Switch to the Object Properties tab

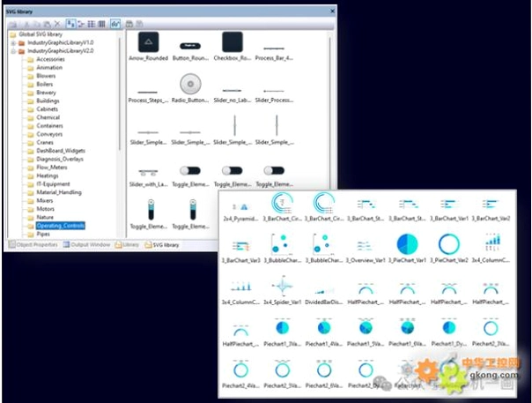(33, 244)
